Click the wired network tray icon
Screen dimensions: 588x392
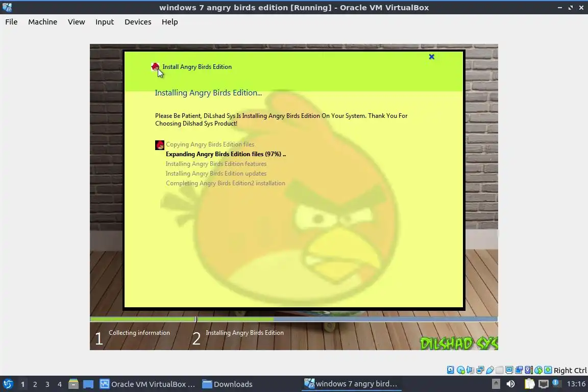tap(544, 384)
